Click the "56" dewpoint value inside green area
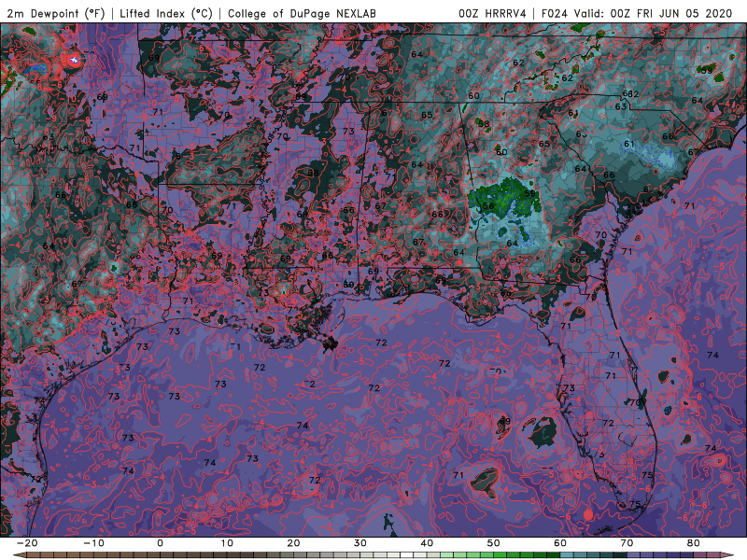 [x=488, y=205]
